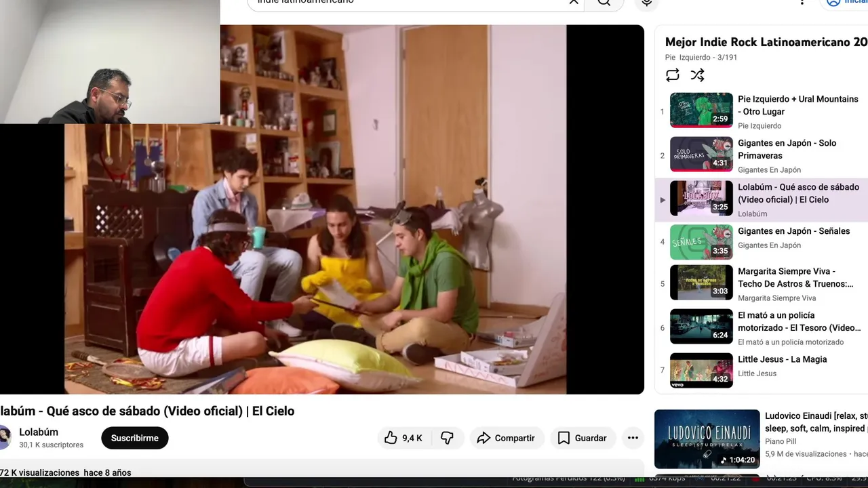Select title 'El mató a un policía motorizado - El Tesoro'
868x488 pixels.
(x=800, y=321)
